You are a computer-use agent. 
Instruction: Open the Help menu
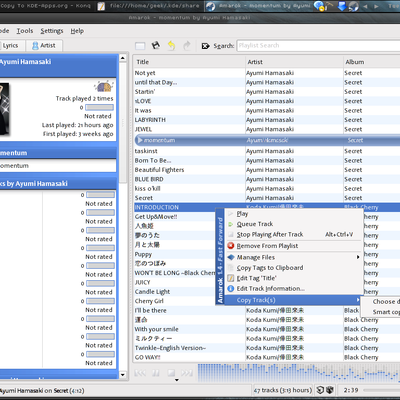click(x=77, y=31)
